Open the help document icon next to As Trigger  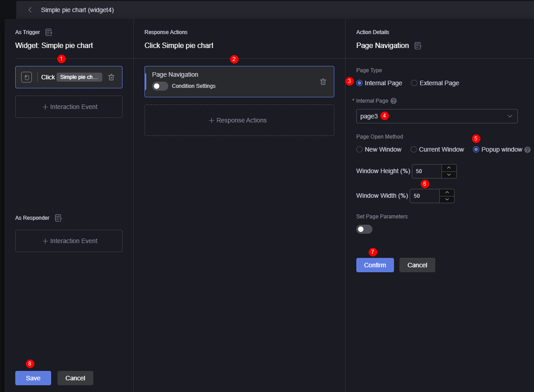pyautogui.click(x=49, y=32)
